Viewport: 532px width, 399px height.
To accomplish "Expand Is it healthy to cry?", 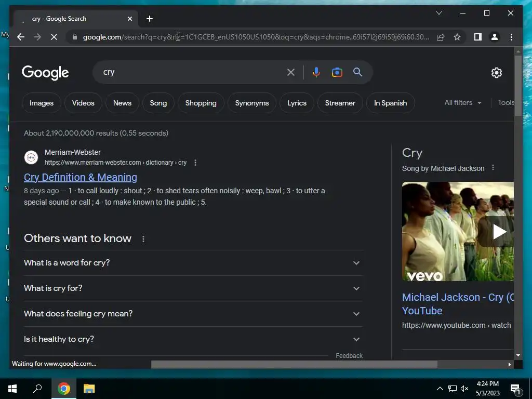I will 193,339.
